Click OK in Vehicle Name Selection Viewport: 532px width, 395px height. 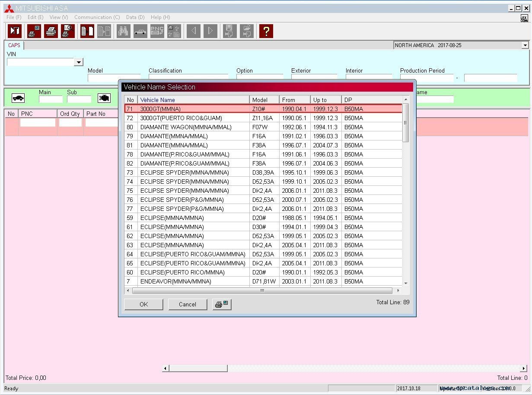click(144, 304)
